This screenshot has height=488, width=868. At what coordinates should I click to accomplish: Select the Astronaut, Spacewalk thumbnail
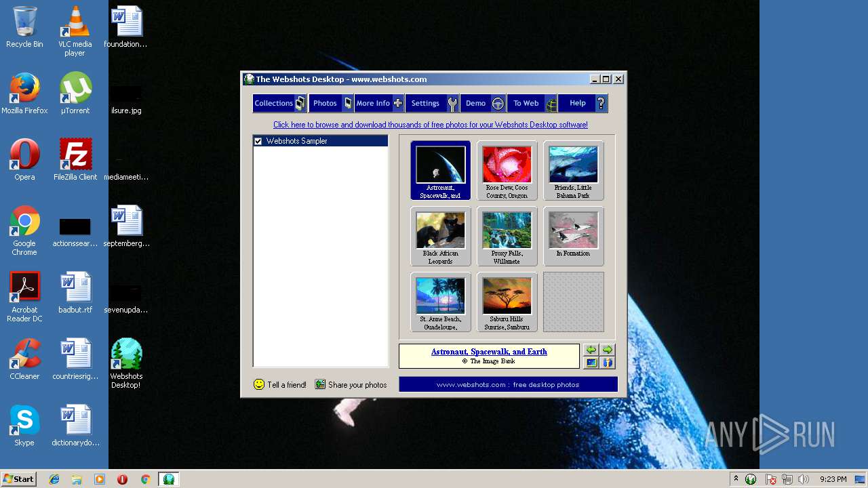click(440, 170)
